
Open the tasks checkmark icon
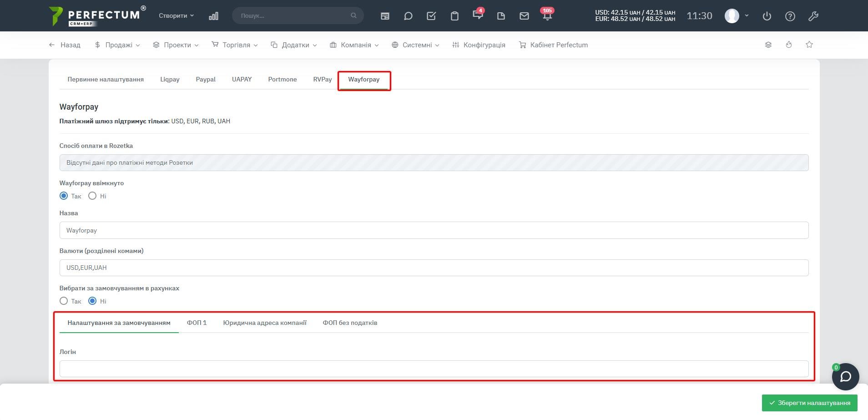tap(431, 16)
